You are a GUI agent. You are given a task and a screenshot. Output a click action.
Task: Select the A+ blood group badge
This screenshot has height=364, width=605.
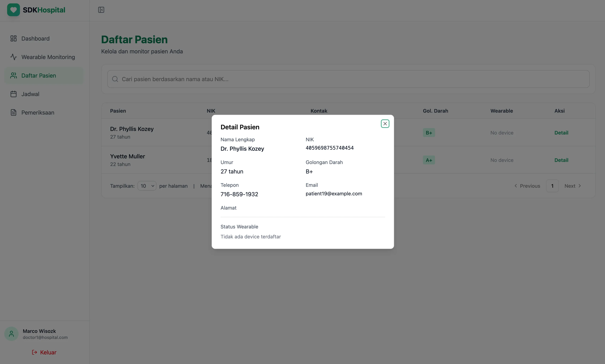click(429, 160)
